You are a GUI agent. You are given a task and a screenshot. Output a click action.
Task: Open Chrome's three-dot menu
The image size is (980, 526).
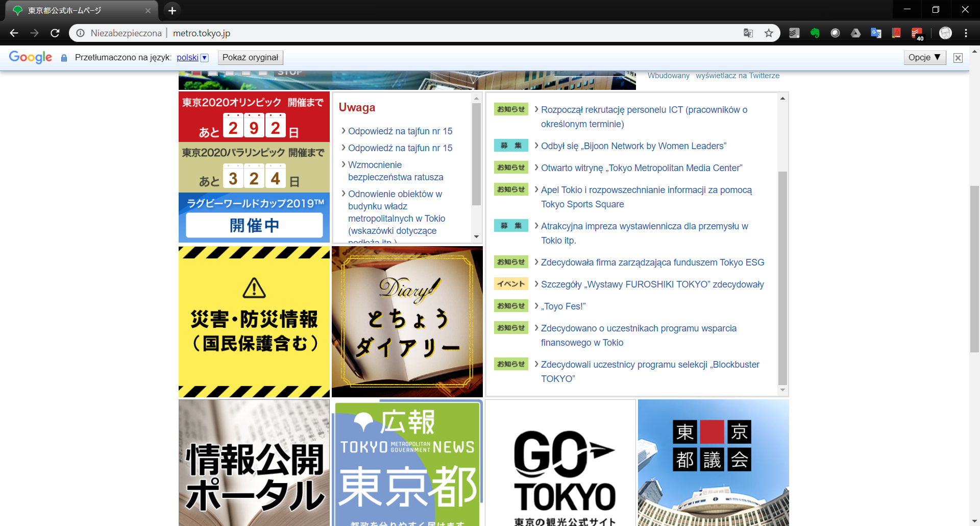(966, 33)
